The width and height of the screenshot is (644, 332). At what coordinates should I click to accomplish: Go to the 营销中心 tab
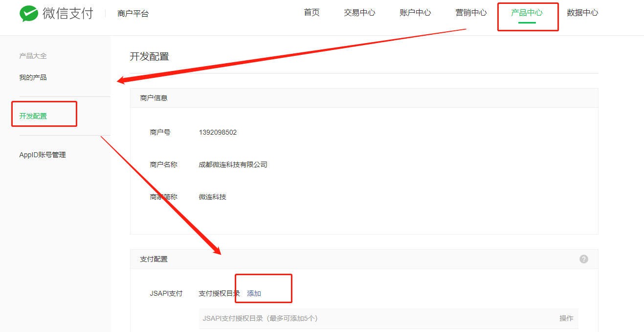tap(471, 13)
